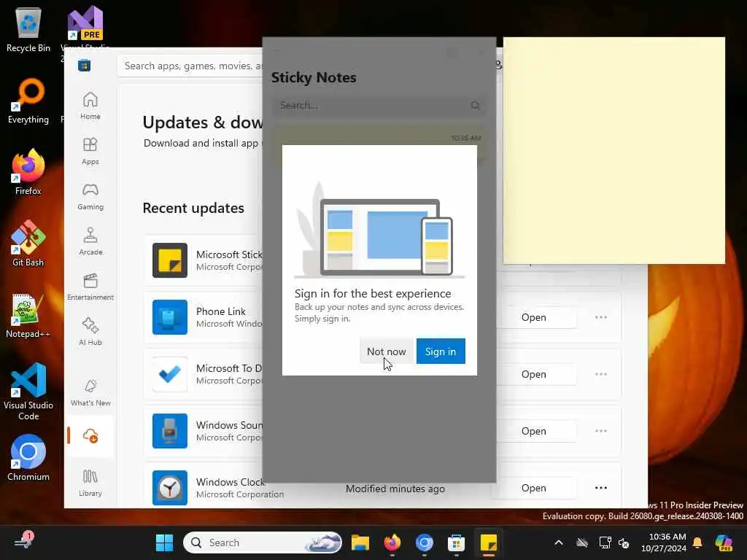Switch to Microsoft Store on taskbar

point(457,542)
